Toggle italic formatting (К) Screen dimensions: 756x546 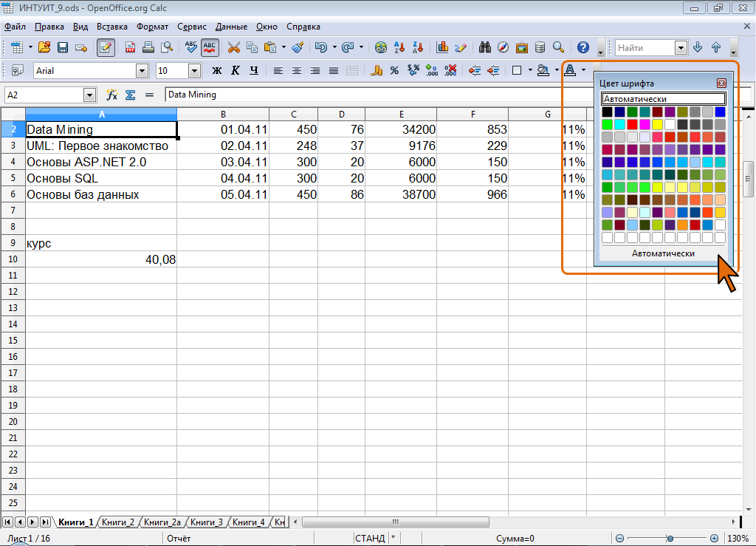(236, 70)
